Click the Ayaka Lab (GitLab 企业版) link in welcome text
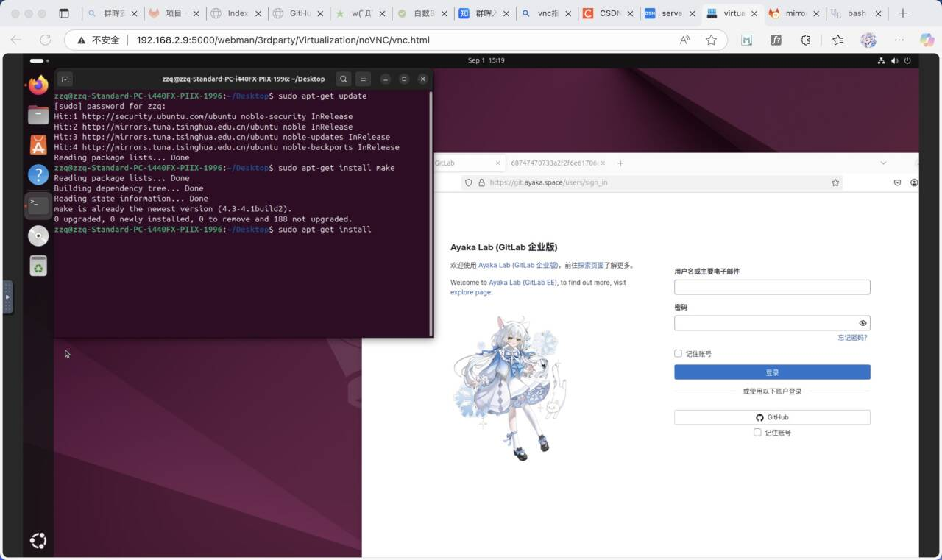 coord(518,266)
